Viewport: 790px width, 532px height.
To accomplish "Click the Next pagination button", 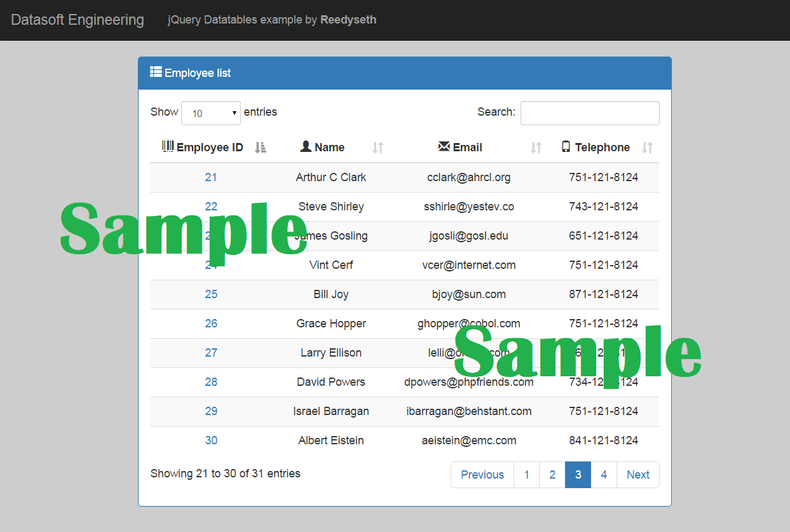I will point(637,475).
